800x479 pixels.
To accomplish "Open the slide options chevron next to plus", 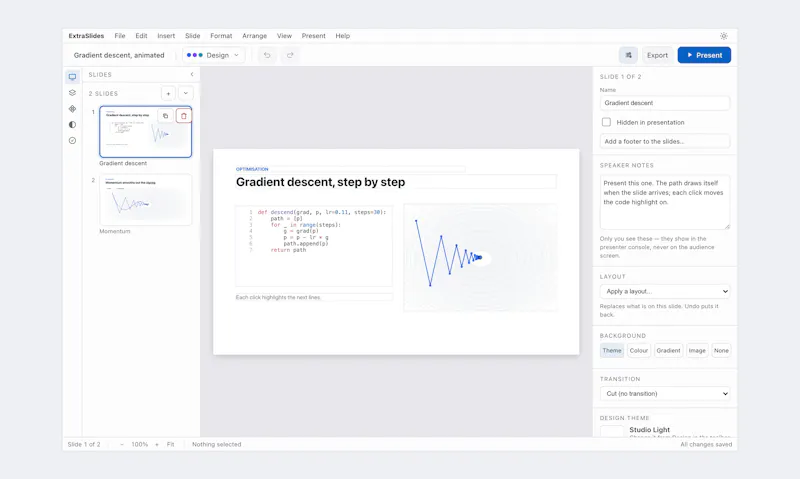I will 186,93.
